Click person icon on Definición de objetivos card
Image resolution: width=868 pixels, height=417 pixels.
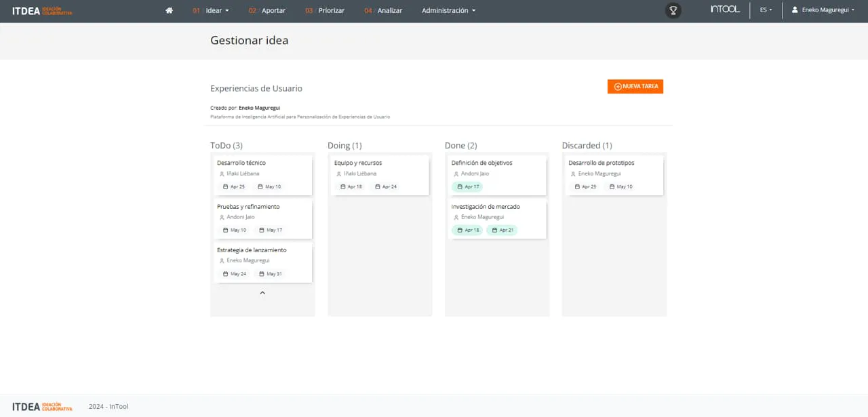456,174
